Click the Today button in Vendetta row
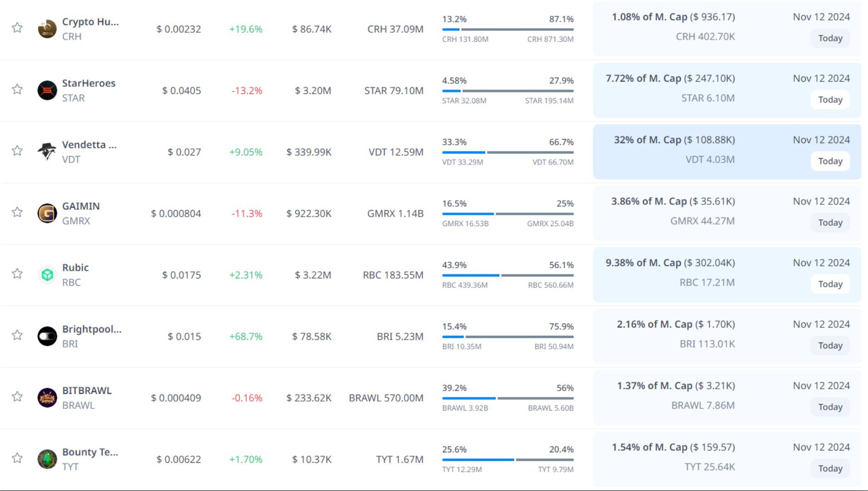The height and width of the screenshot is (491, 868). (x=830, y=161)
